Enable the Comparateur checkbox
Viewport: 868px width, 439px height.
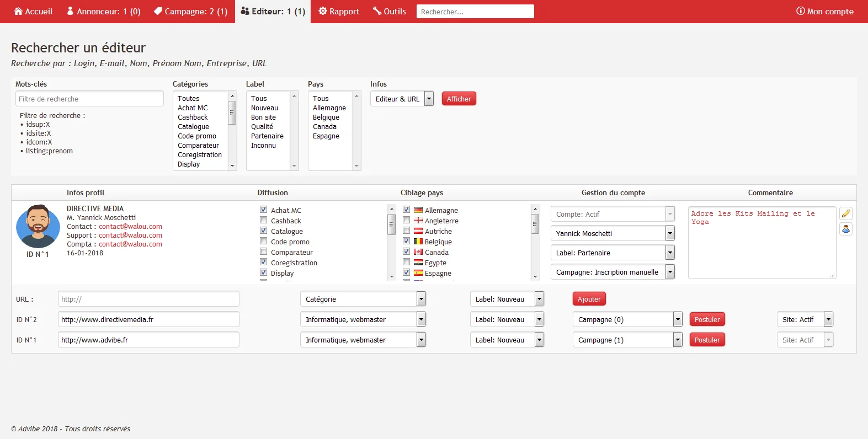(x=264, y=251)
